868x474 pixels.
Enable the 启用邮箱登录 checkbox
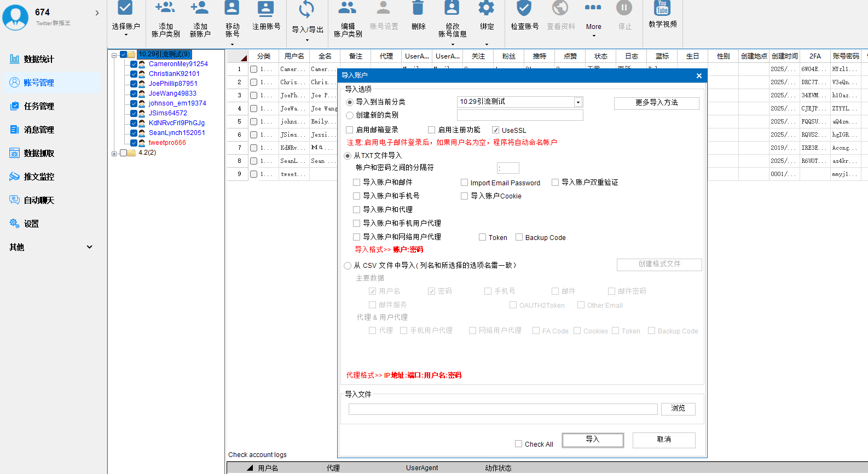tap(349, 130)
